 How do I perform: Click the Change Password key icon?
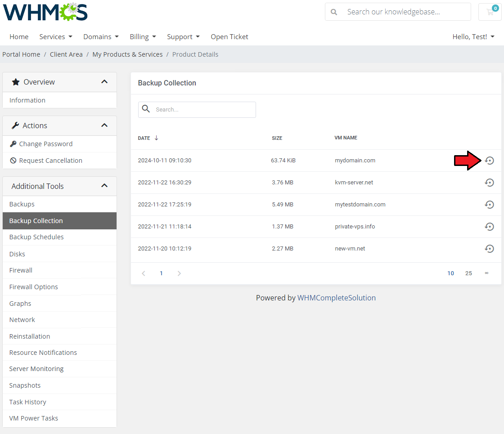tap(13, 144)
